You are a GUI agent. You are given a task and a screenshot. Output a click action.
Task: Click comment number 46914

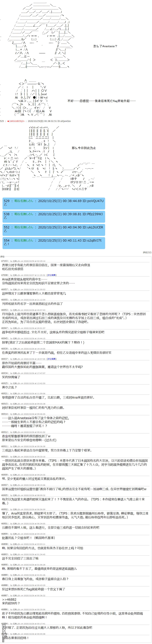pos(4,414)
